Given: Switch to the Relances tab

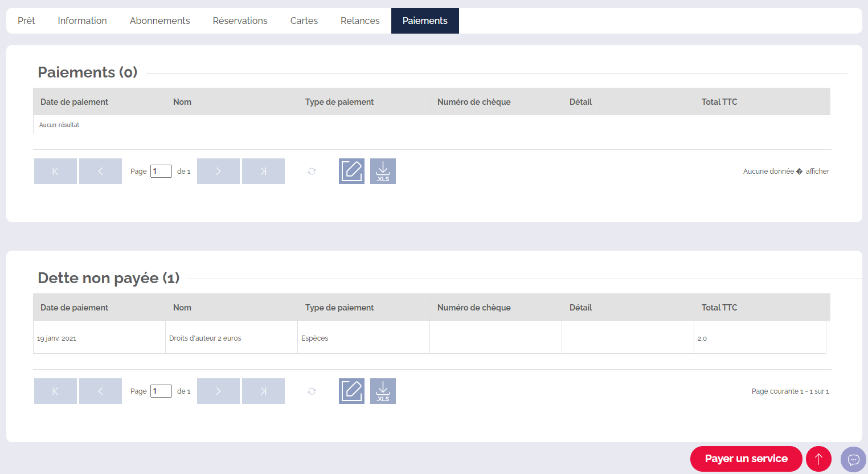Looking at the screenshot, I should (x=360, y=21).
